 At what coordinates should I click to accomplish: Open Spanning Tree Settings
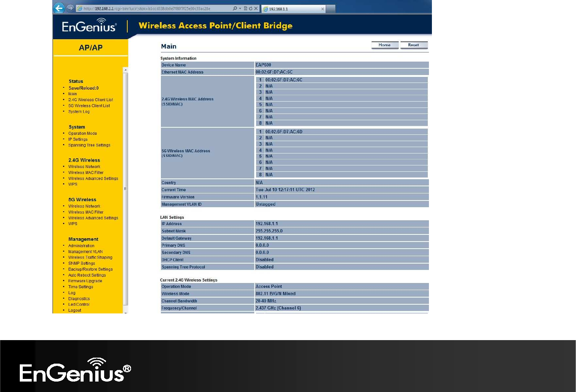pos(89,145)
